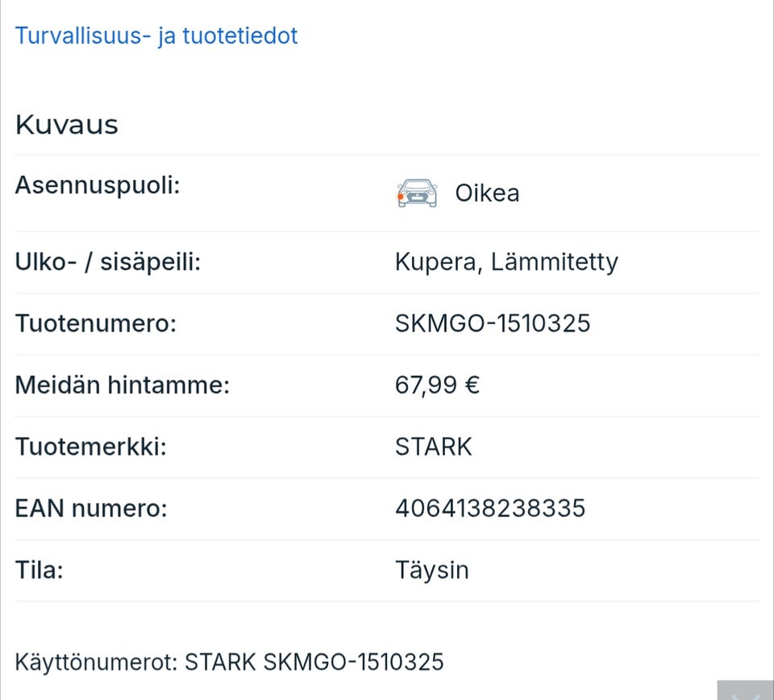Click EAN number 4064138238335

click(x=490, y=508)
